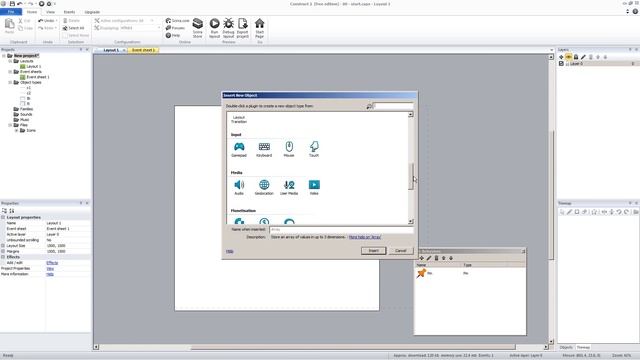Collapse the Object types folder
This screenshot has width=640, height=360.
coord(10,82)
